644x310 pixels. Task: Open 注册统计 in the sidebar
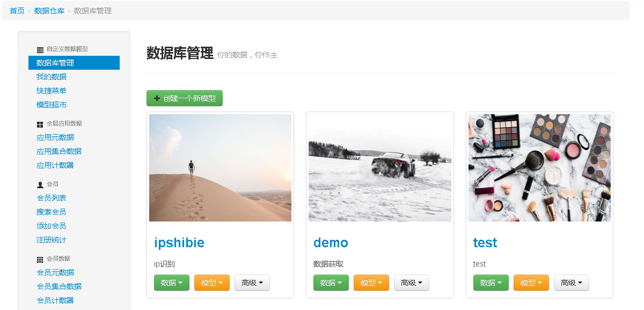52,240
